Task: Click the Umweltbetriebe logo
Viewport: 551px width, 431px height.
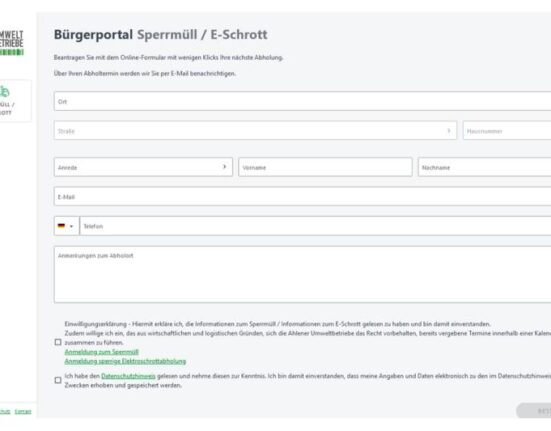Action: point(12,43)
